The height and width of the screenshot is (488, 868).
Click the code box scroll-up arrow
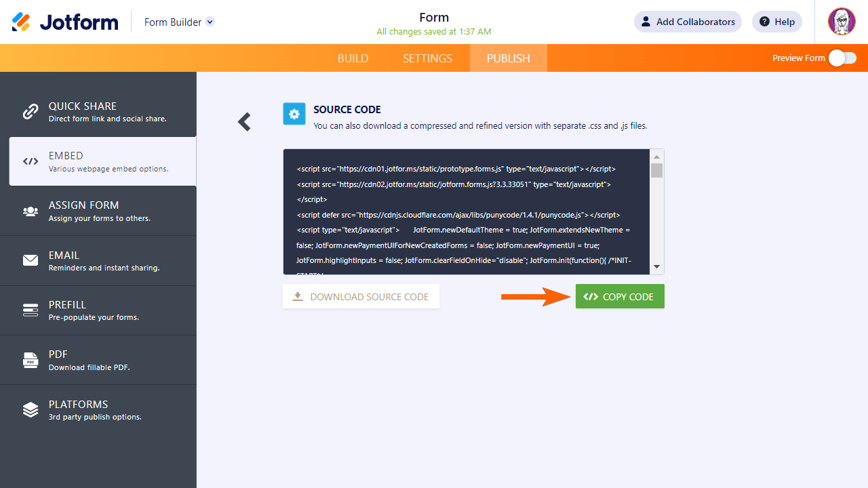(x=656, y=156)
